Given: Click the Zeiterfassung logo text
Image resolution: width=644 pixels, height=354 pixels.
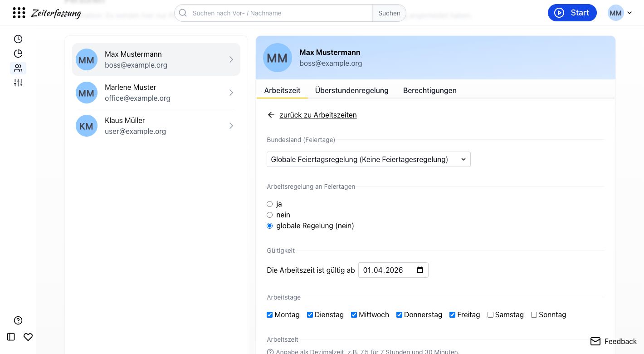Looking at the screenshot, I should click(56, 13).
